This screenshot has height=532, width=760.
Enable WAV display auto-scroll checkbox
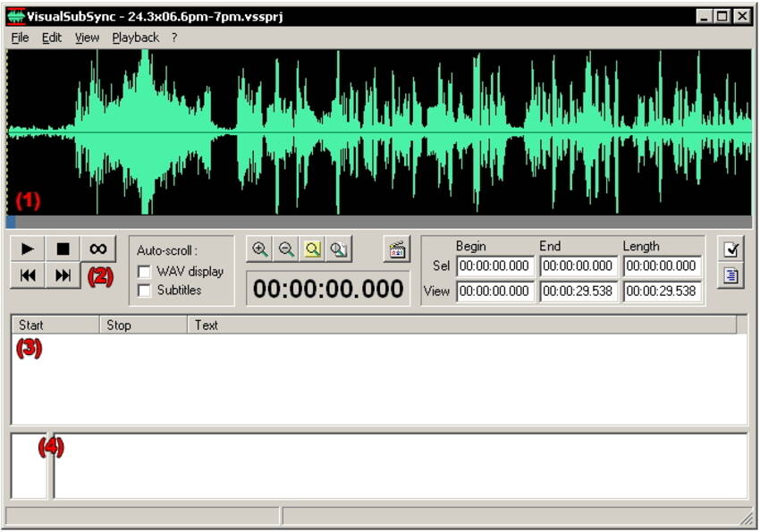(144, 272)
